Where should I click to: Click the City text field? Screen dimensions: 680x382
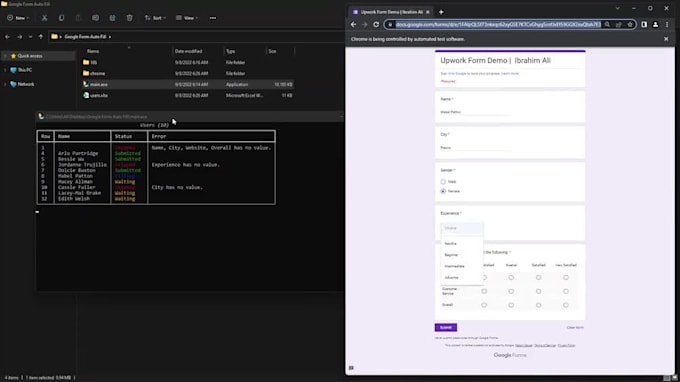pyautogui.click(x=475, y=148)
